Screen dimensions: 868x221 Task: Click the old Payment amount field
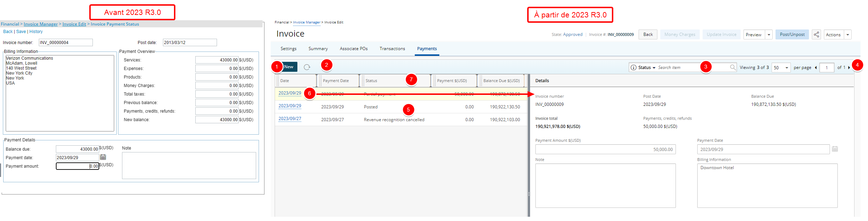tap(77, 166)
